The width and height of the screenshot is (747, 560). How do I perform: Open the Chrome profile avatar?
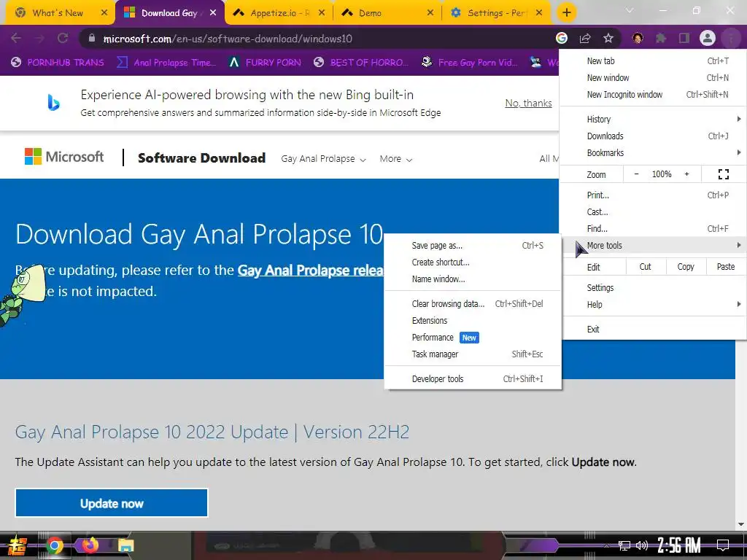tap(708, 38)
